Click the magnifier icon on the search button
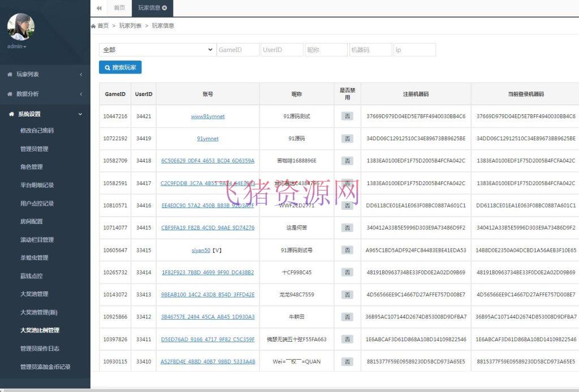The height and width of the screenshot is (392, 579). 107,67
